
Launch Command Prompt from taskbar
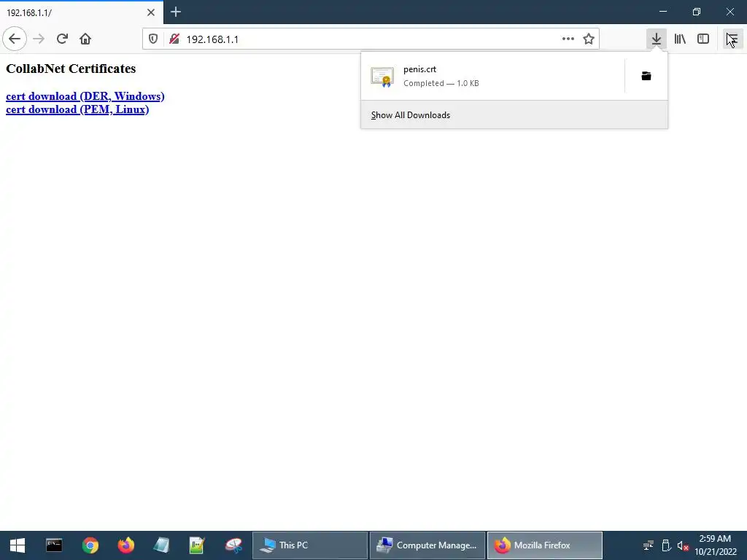click(54, 545)
